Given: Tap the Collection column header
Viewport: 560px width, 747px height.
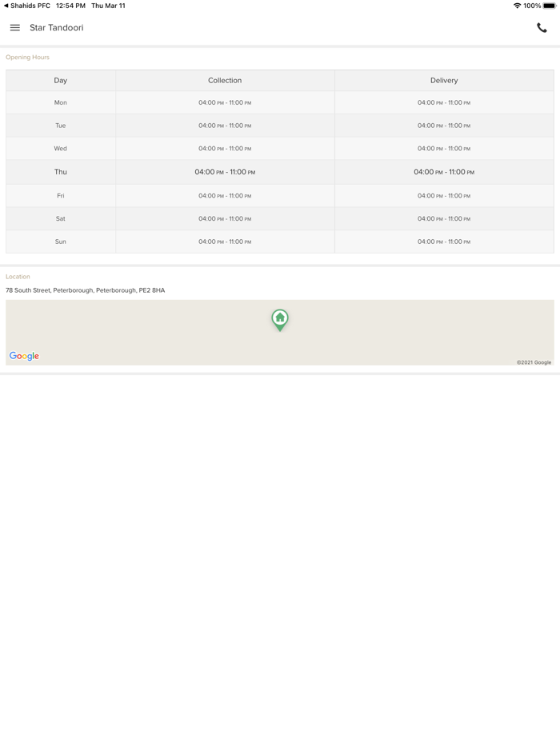Looking at the screenshot, I should [225, 81].
